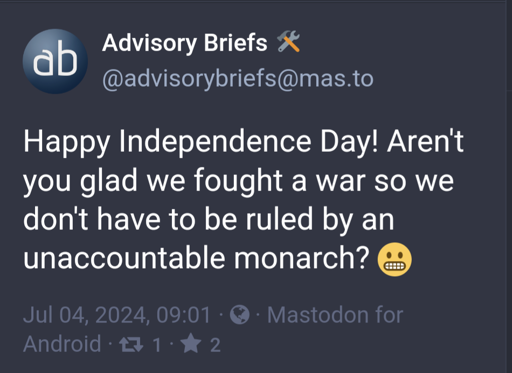The width and height of the screenshot is (512, 373).
Task: Click the hammer and wrench emoji
Action: click(x=289, y=41)
